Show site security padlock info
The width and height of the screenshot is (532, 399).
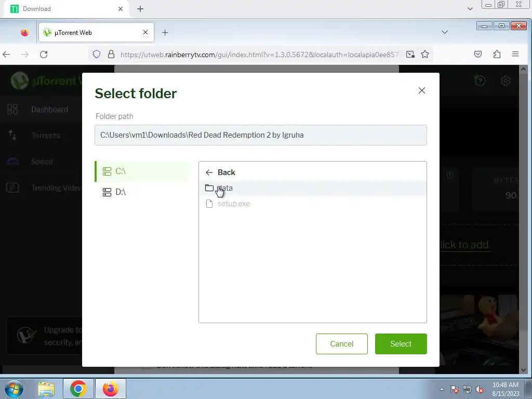coord(111,54)
